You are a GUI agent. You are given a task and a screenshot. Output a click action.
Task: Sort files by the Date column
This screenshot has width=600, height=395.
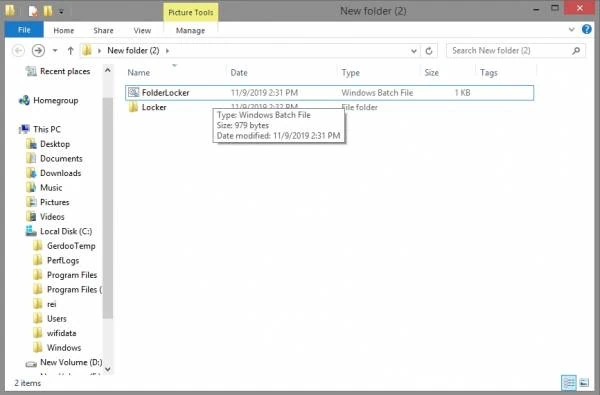239,73
